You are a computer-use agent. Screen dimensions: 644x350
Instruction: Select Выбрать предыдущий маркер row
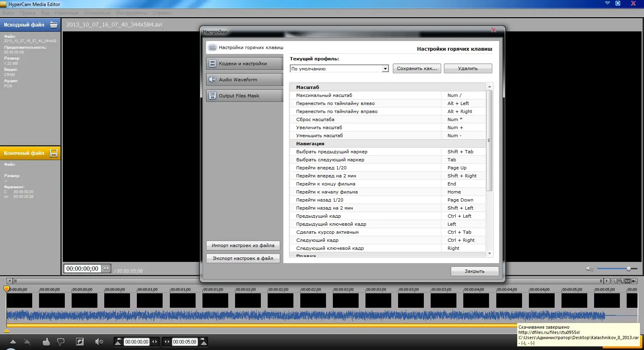pos(388,152)
